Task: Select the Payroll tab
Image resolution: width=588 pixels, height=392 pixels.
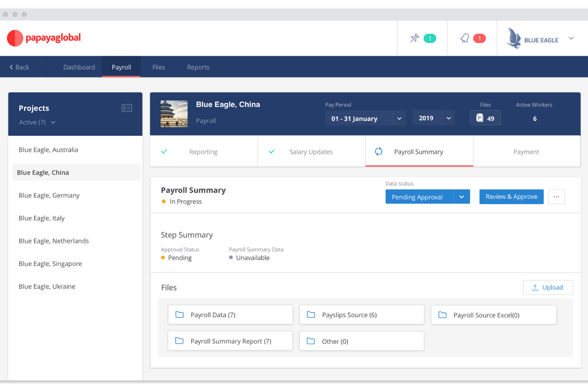Action: click(121, 67)
